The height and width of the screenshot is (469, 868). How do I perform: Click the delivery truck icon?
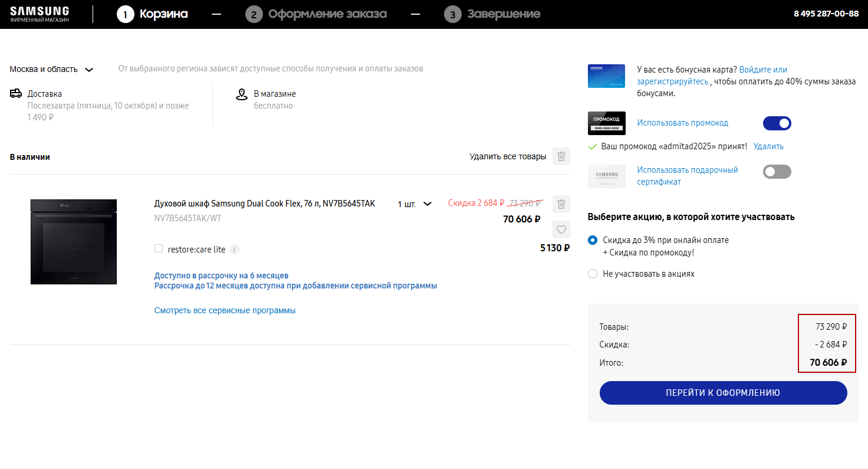[x=16, y=94]
